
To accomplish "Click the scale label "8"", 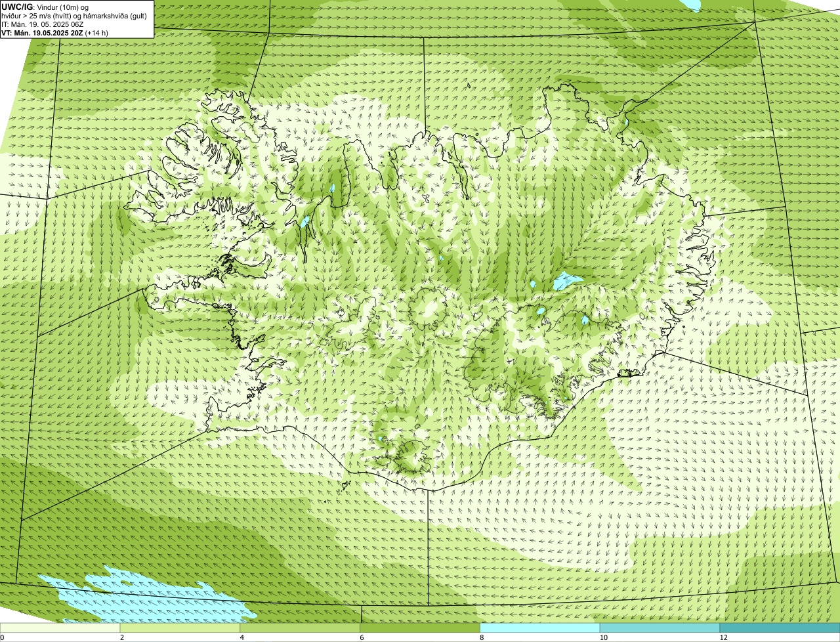I will point(482,637).
